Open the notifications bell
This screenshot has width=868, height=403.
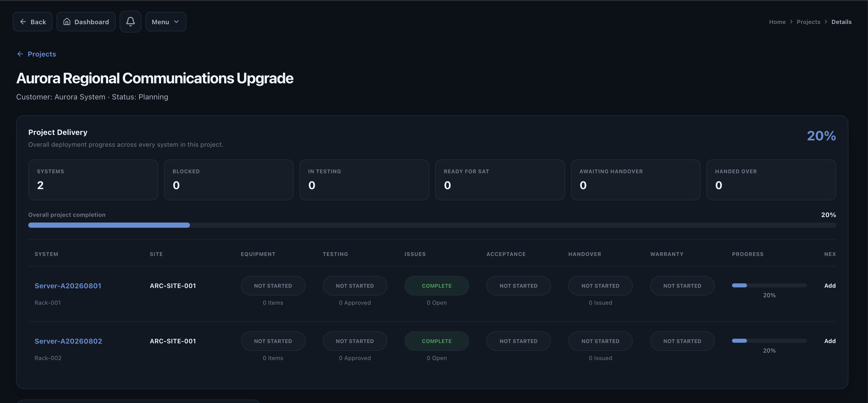click(x=131, y=22)
